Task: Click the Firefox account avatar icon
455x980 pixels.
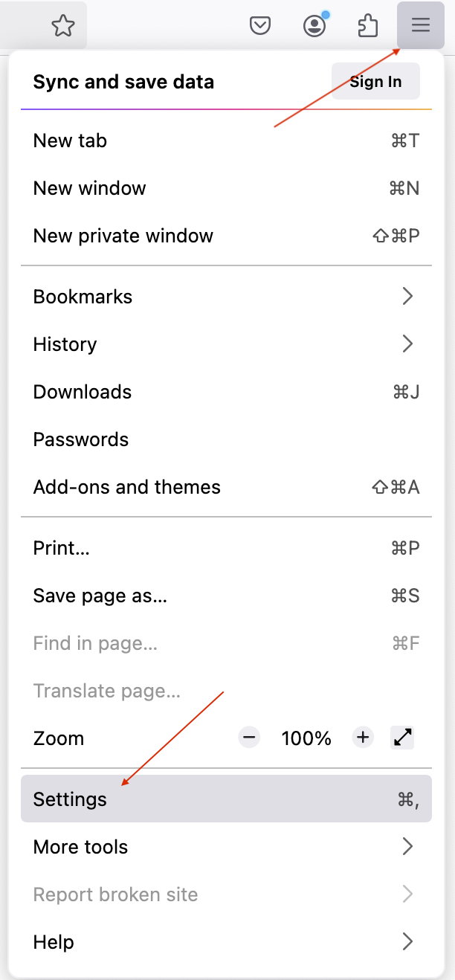Action: 314,27
